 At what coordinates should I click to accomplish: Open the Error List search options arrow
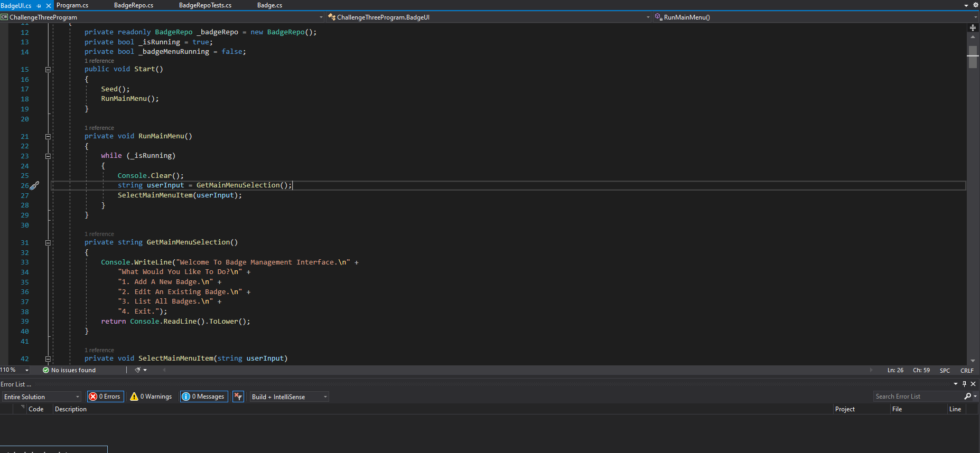[975, 397]
